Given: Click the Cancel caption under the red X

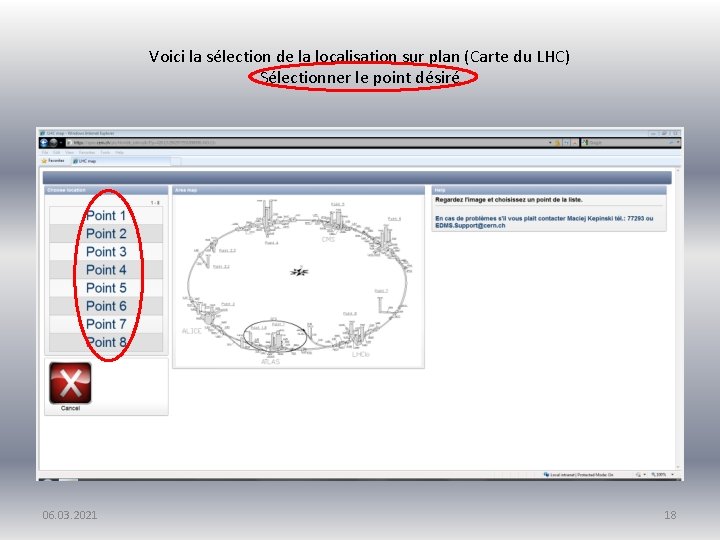Looking at the screenshot, I should (70, 408).
